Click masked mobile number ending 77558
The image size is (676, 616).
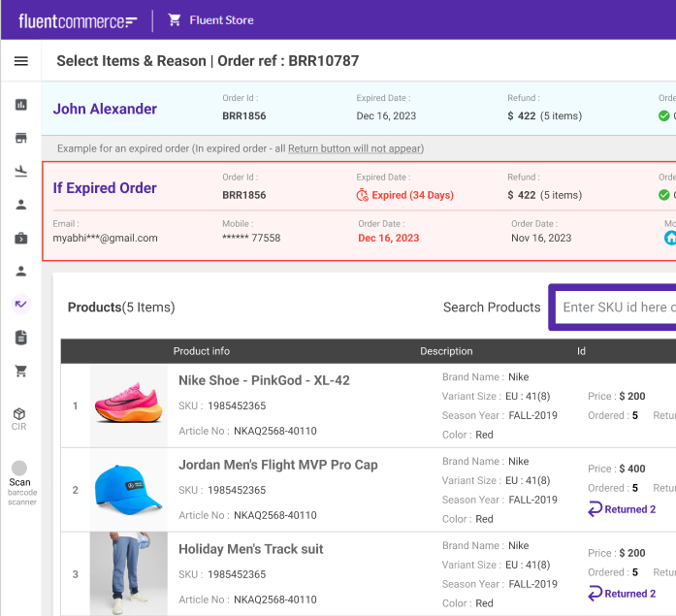point(251,238)
